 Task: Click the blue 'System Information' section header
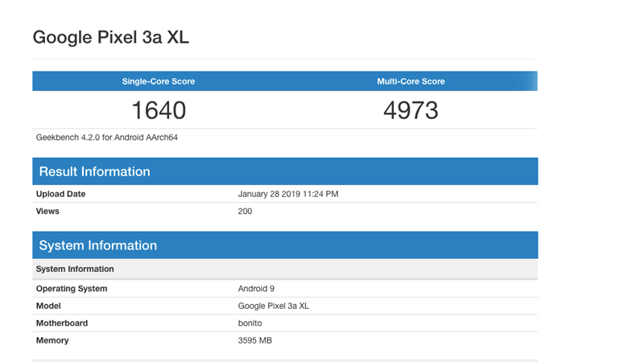[285, 245]
